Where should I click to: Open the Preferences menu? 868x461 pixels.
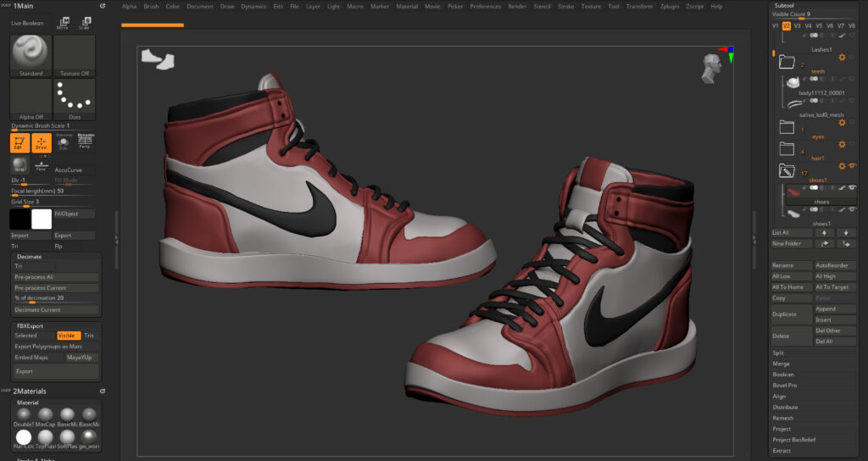pos(486,7)
